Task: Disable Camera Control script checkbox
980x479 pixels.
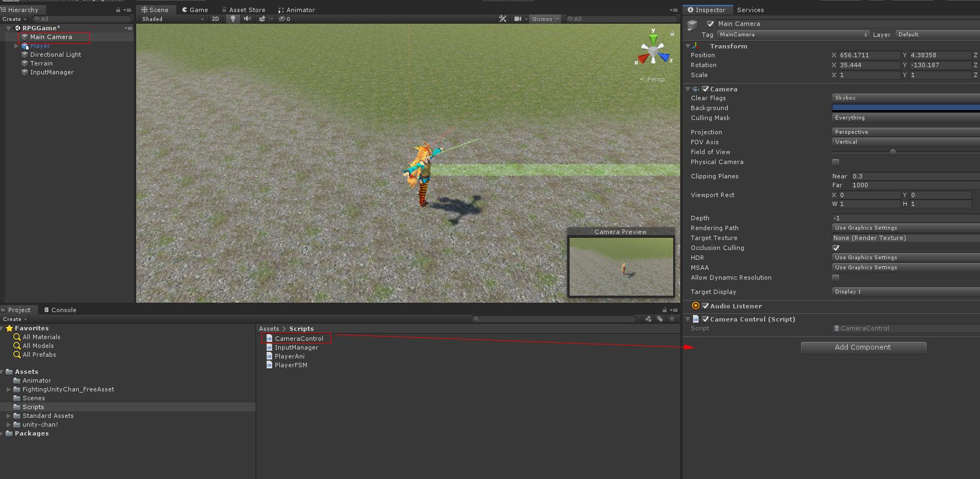Action: 706,319
